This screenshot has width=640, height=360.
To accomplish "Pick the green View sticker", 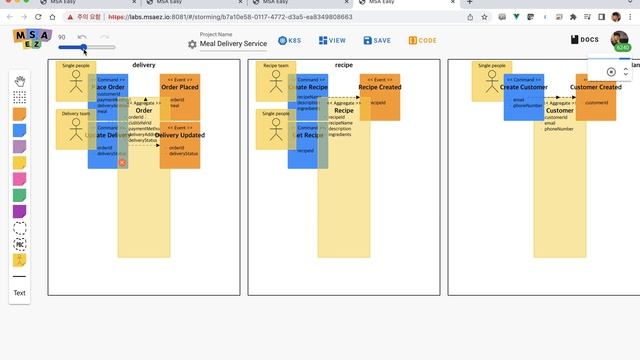I will click(x=20, y=195).
